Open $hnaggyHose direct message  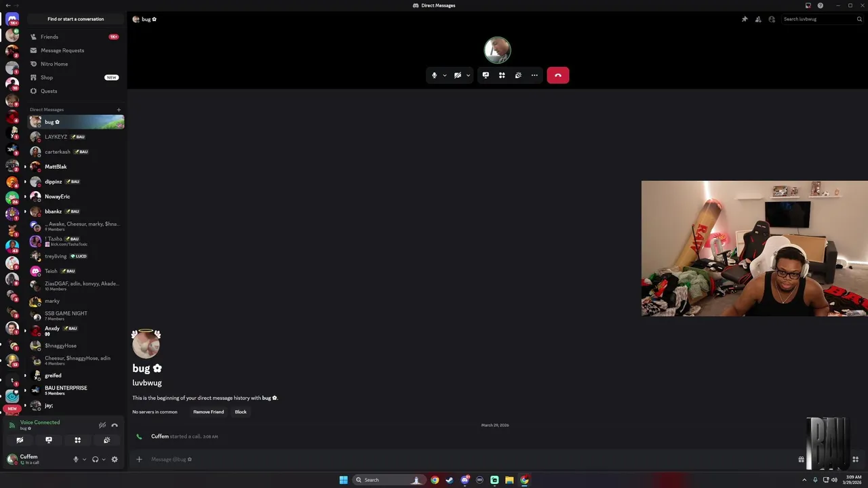click(75, 346)
